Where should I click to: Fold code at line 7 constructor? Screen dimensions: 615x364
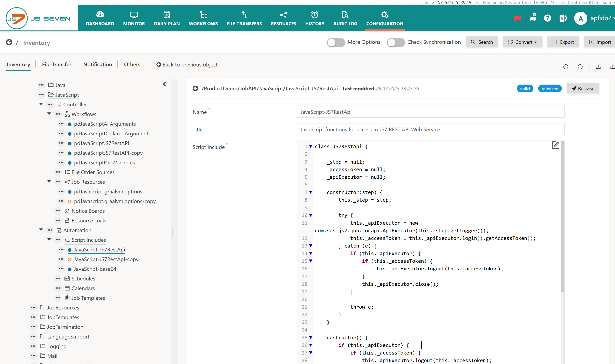point(310,192)
